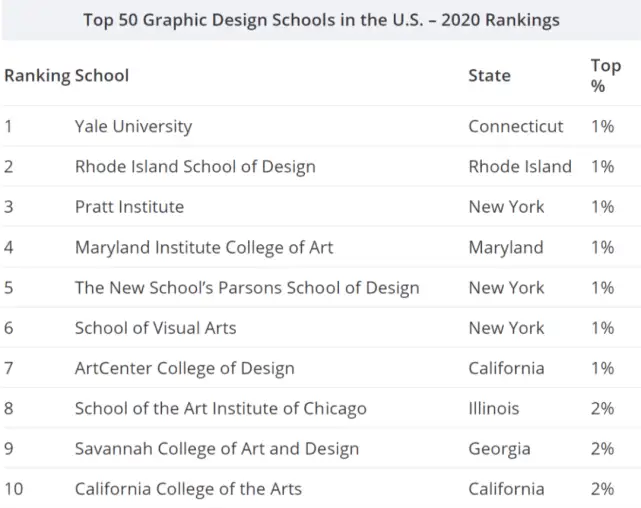
Task: Click Savannah College of Art and Design
Action: pyautogui.click(x=216, y=448)
